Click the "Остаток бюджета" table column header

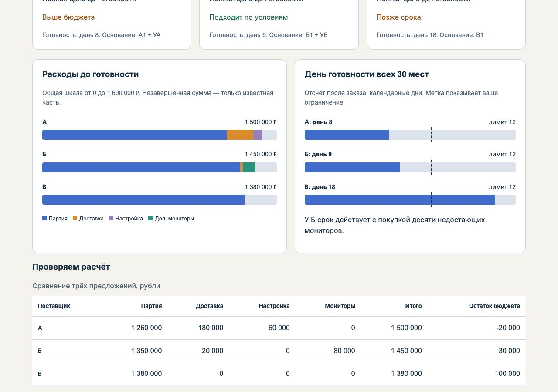(494, 306)
